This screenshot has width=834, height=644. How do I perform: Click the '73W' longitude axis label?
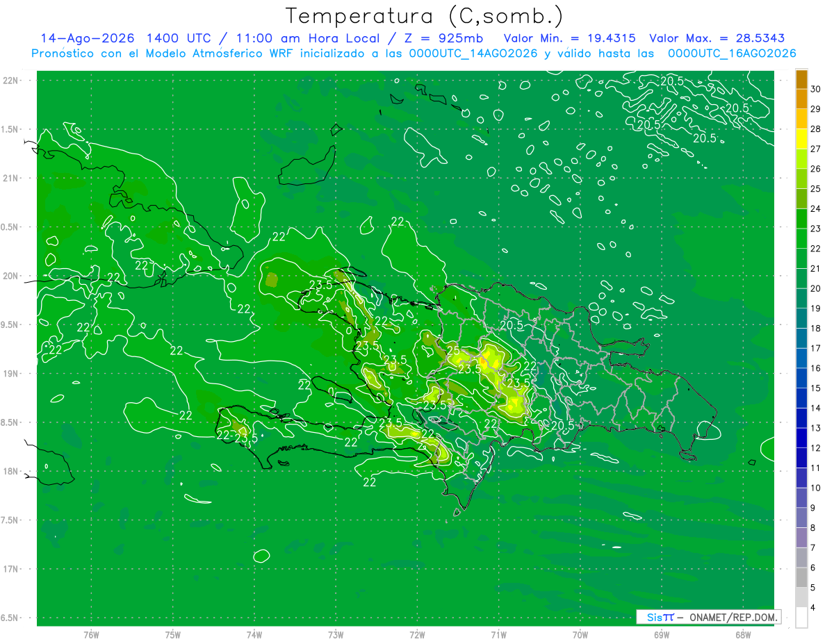pyautogui.click(x=336, y=635)
